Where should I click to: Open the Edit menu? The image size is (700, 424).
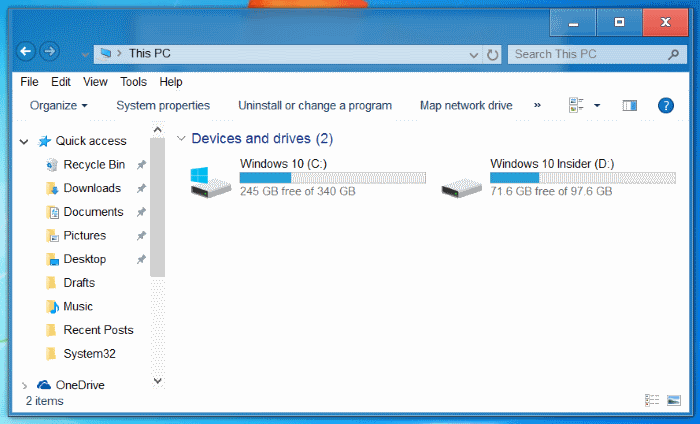(61, 82)
